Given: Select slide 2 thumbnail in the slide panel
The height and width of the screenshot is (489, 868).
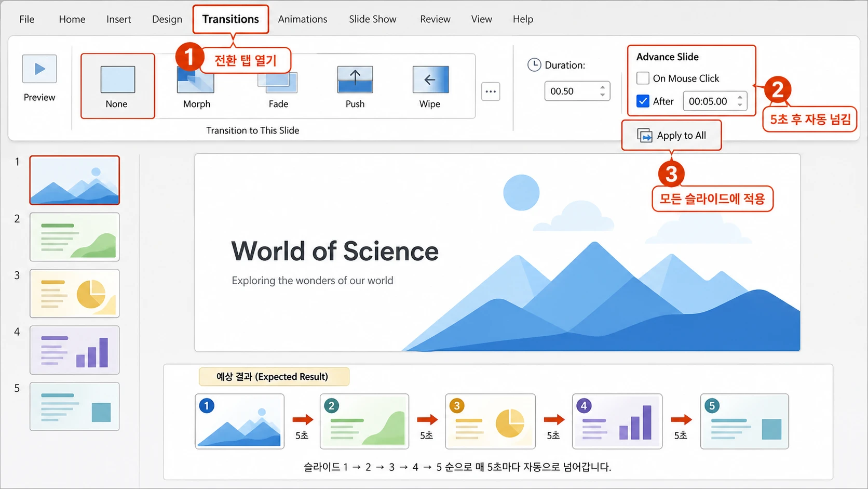Looking at the screenshot, I should pyautogui.click(x=75, y=237).
